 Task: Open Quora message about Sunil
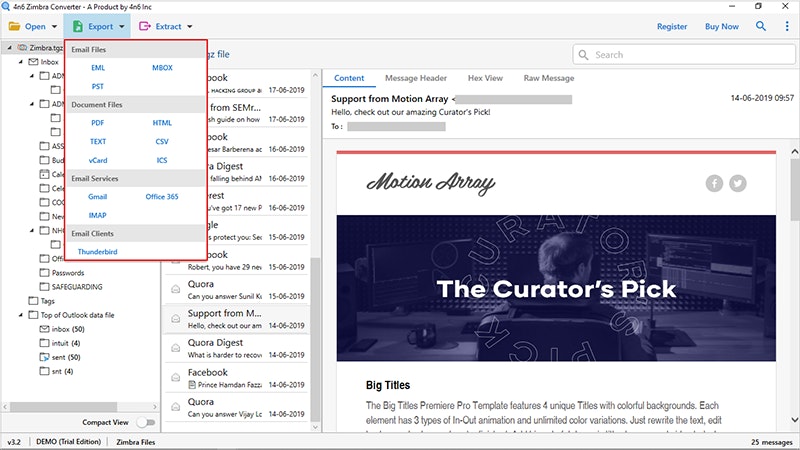(237, 290)
